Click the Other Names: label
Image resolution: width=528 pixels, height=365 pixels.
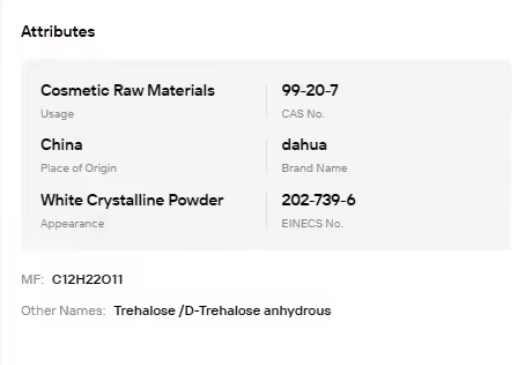[x=63, y=310]
